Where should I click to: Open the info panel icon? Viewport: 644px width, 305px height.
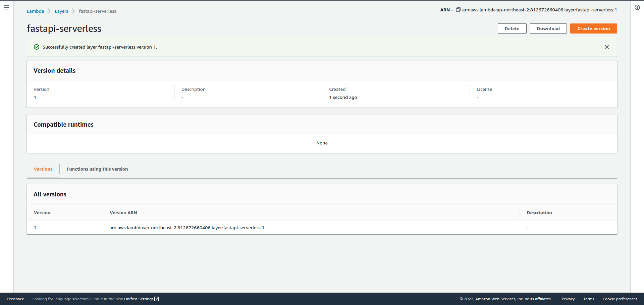[x=637, y=7]
